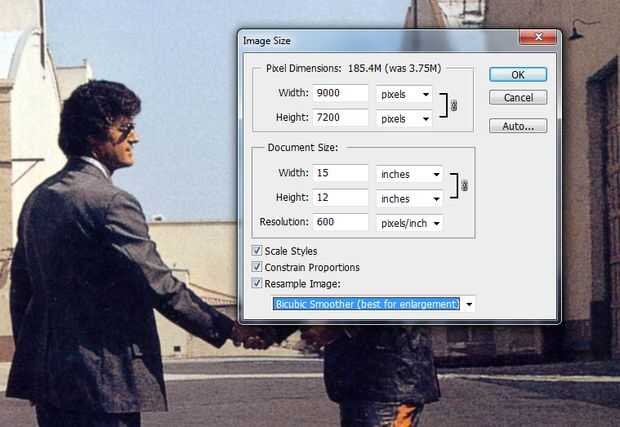This screenshot has height=427, width=620.
Task: Click the Document Size Width field showing 15
Action: (340, 173)
